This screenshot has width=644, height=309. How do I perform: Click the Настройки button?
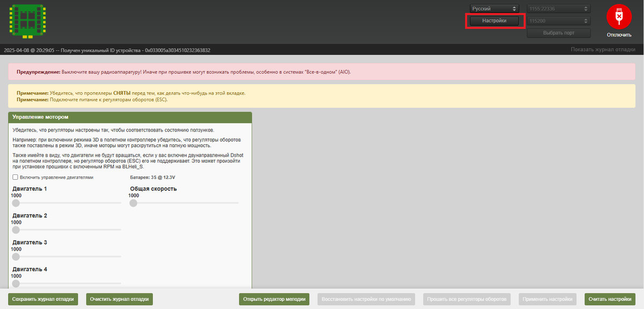[x=494, y=20]
